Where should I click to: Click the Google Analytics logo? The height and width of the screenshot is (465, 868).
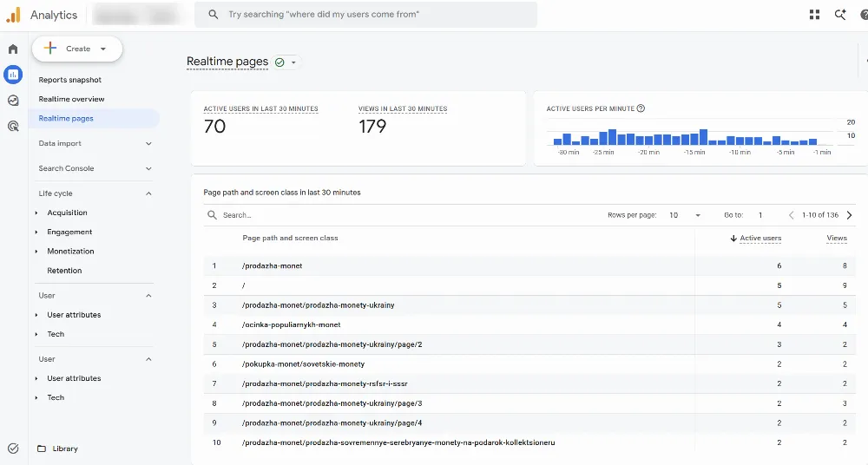13,15
